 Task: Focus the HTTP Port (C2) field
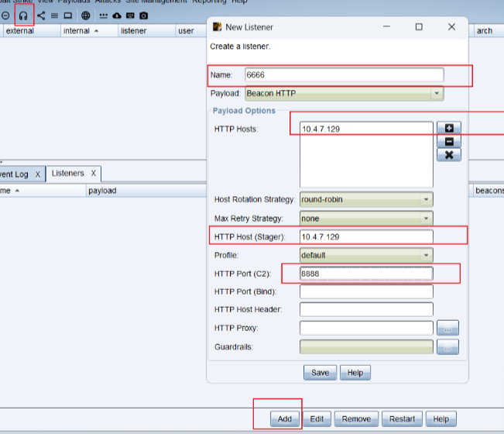click(x=366, y=274)
